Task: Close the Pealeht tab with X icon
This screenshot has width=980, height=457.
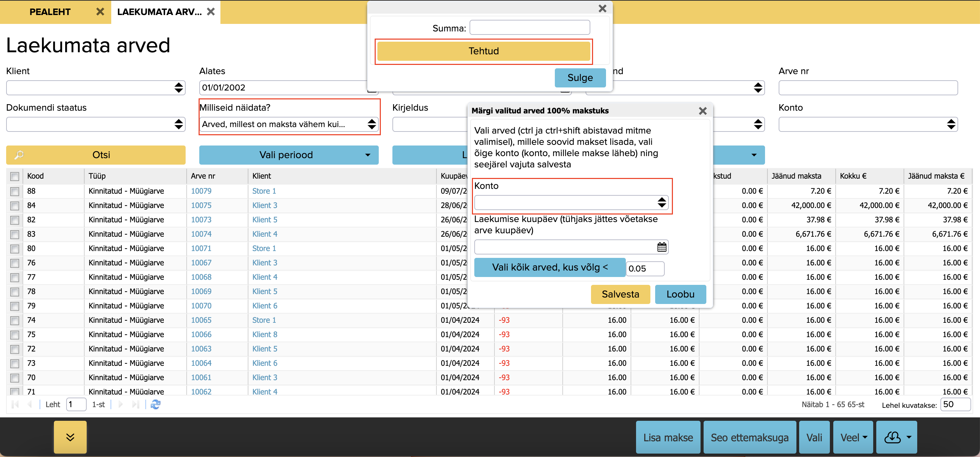Action: tap(100, 12)
